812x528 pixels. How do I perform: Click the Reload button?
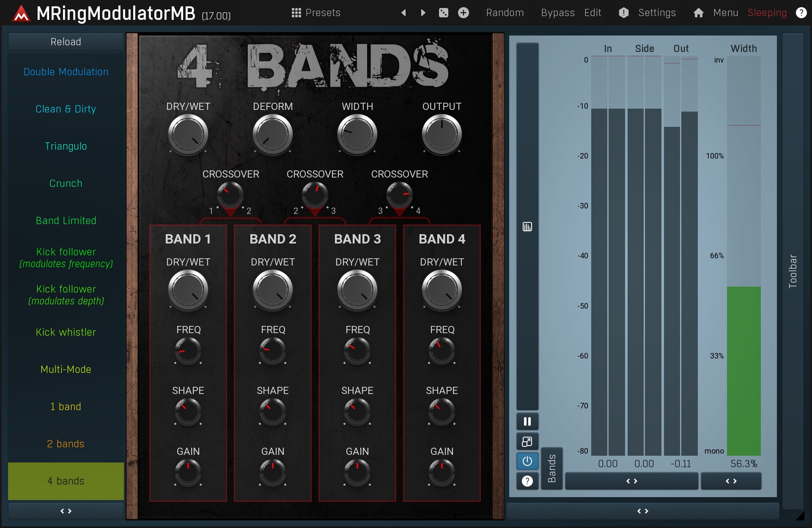point(66,42)
